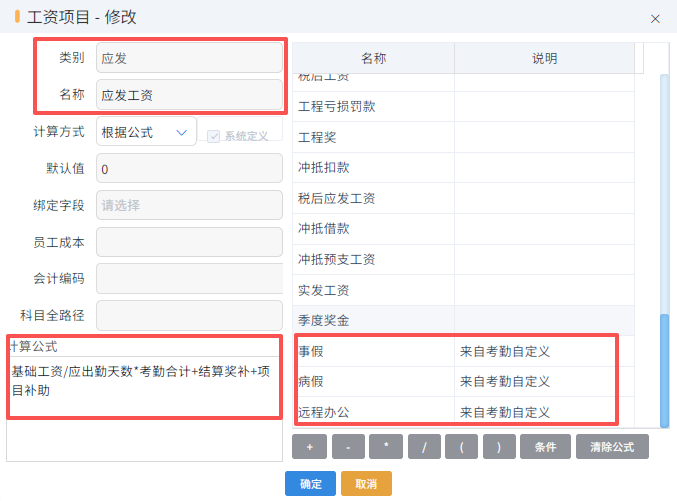The image size is (677, 501).
Task: Click 来自考勤自定义 in the 事假 row
Action: click(505, 352)
